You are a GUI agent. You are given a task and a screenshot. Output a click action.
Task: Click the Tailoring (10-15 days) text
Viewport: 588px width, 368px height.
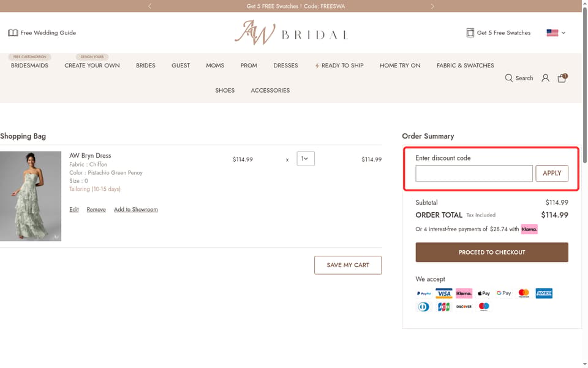pyautogui.click(x=95, y=189)
